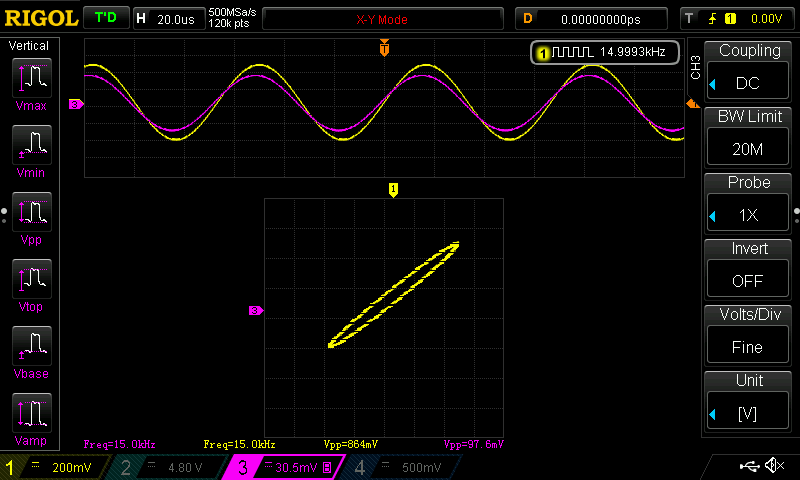Select the Vpp measurement icon
Image resolution: width=800 pixels, height=480 pixels.
point(32,212)
